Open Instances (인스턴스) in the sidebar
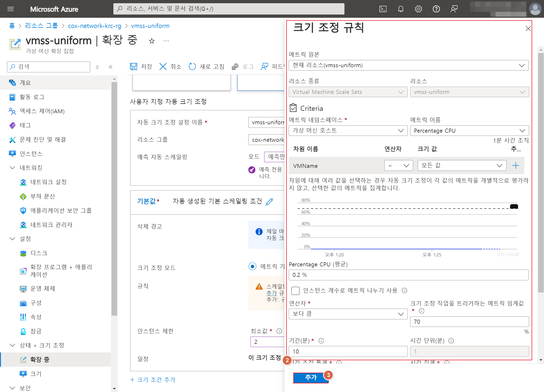This screenshot has width=544, height=392. pos(55,154)
